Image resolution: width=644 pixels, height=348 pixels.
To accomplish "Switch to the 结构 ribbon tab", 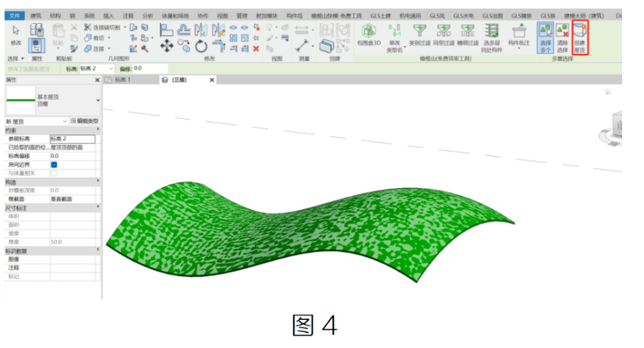I will (x=55, y=16).
